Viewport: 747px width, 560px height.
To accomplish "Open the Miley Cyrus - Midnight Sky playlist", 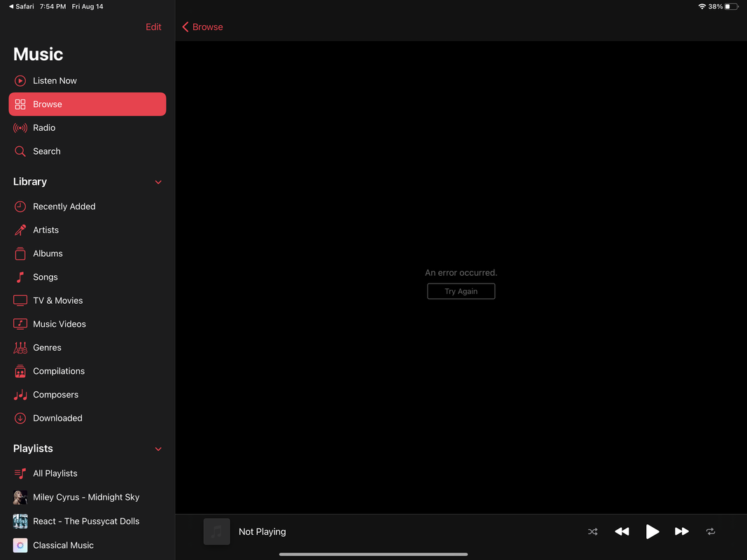I will pyautogui.click(x=88, y=497).
